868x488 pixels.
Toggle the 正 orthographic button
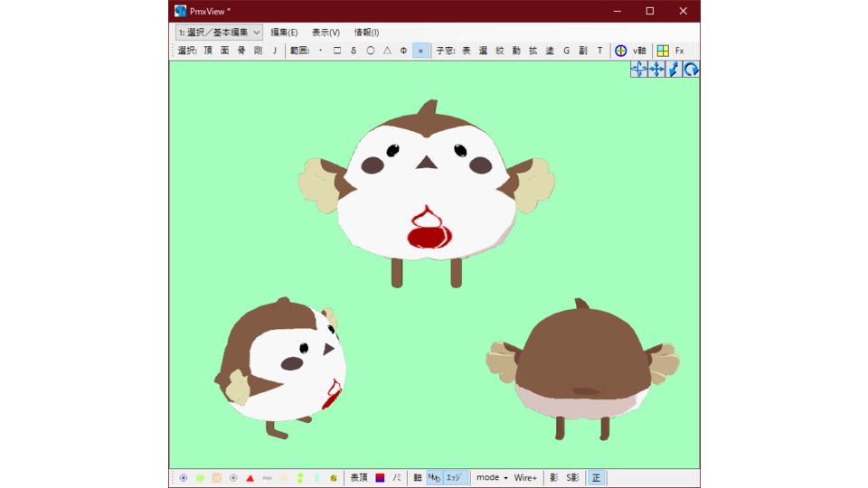coord(596,477)
